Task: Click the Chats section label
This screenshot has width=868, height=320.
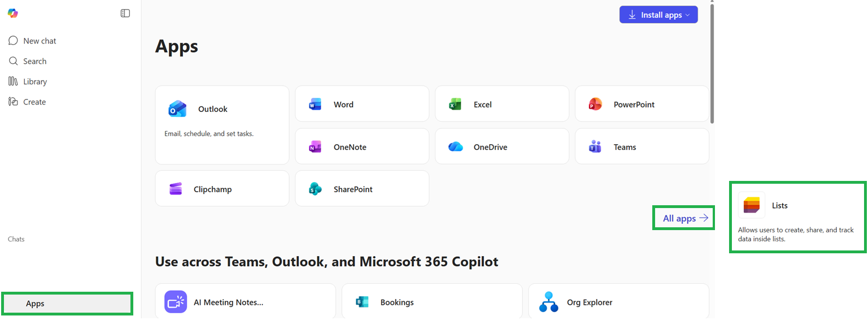Action: click(16, 239)
